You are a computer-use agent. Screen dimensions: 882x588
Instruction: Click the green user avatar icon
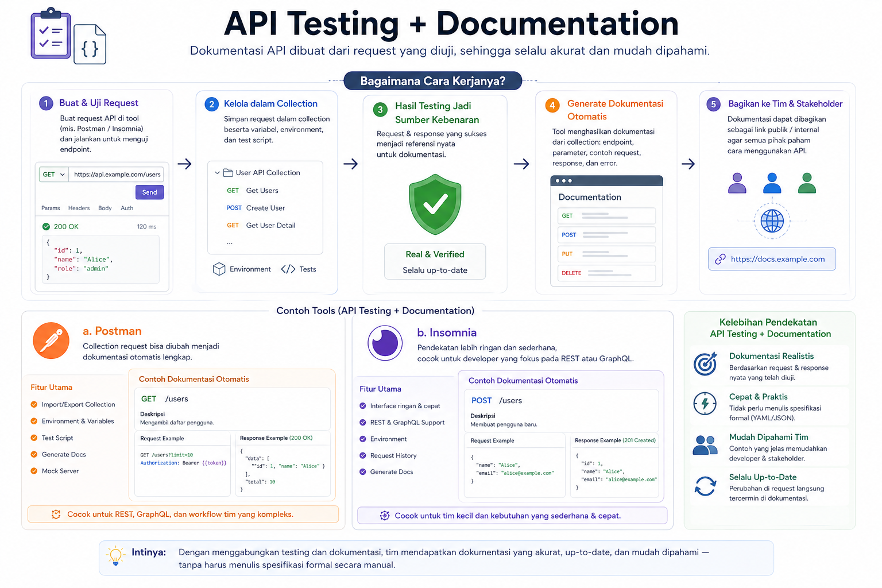pos(807,183)
